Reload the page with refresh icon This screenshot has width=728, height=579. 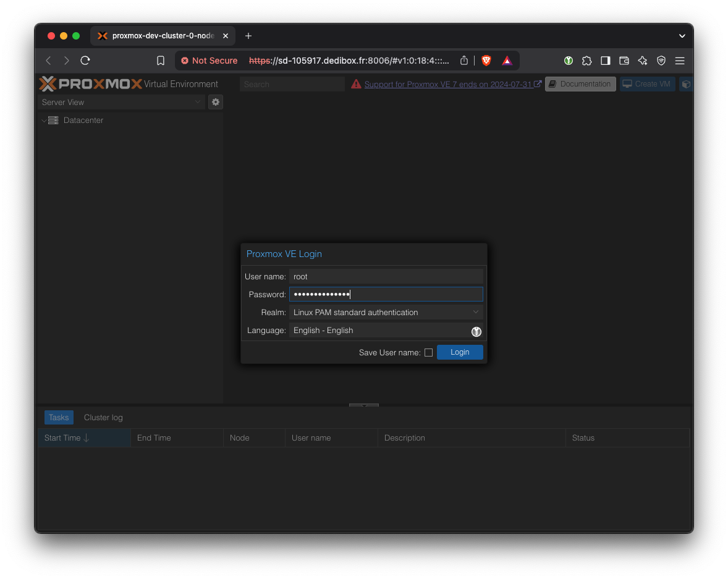85,61
